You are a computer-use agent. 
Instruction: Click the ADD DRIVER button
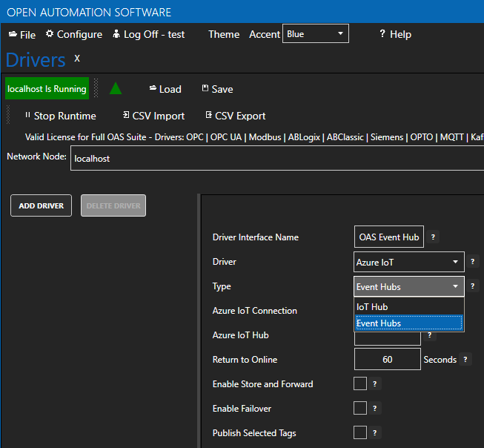[x=42, y=205]
